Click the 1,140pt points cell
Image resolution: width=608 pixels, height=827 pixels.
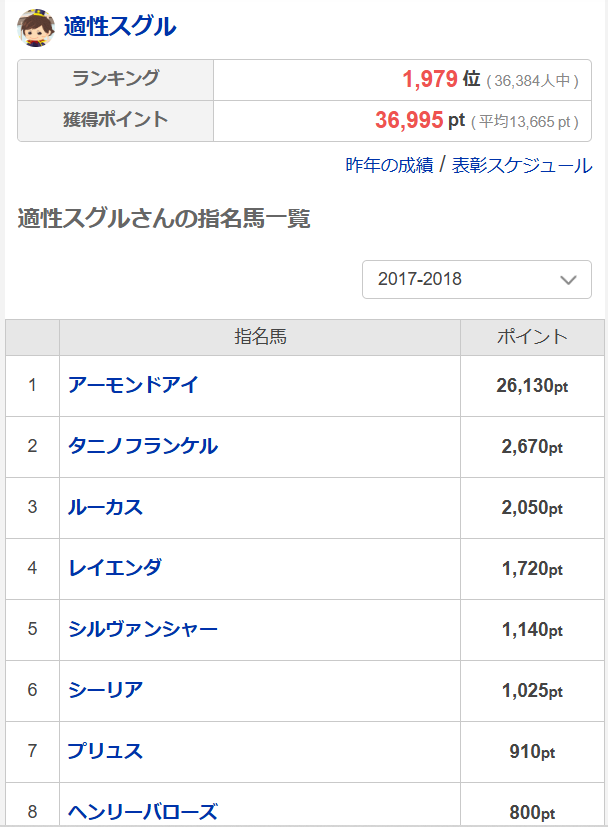point(532,629)
